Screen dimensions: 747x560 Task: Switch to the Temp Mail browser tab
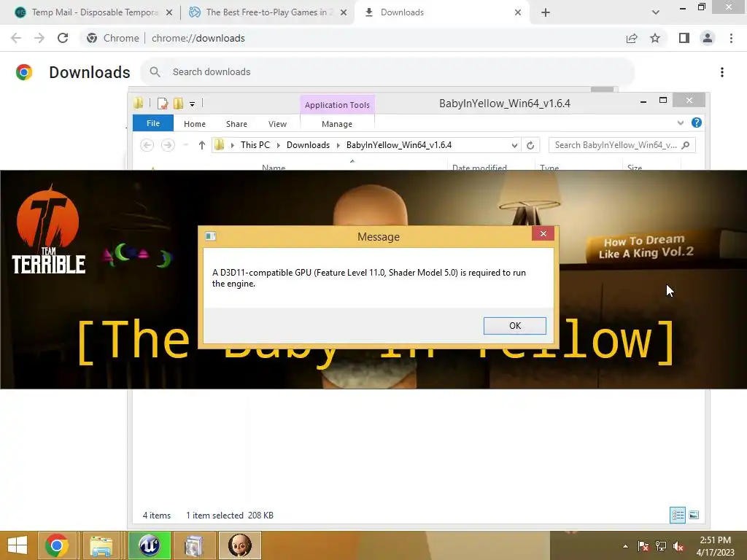click(x=94, y=12)
